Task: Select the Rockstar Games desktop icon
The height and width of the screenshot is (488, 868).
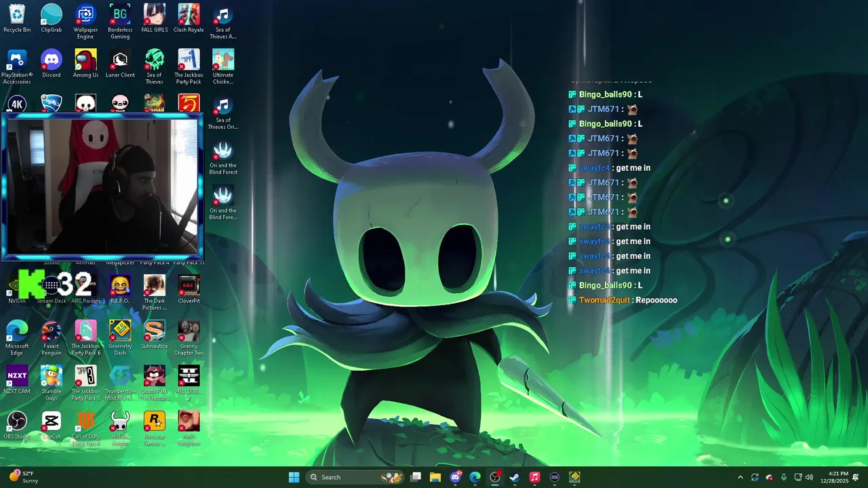Action: [155, 428]
